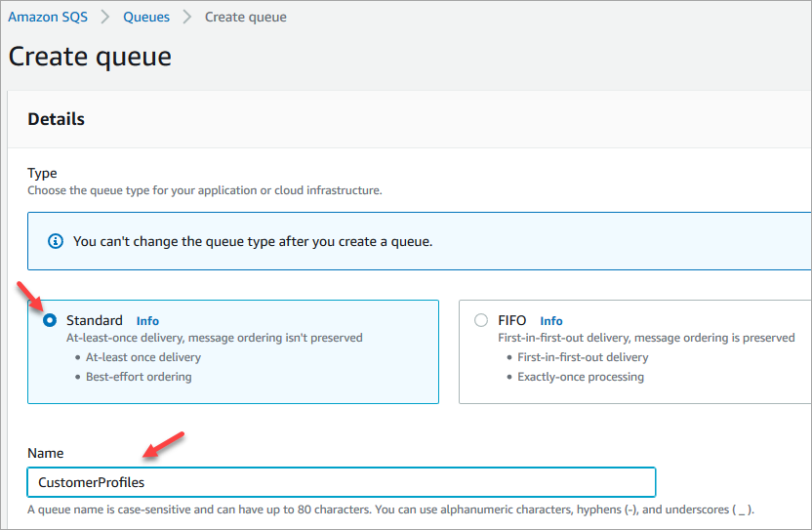Viewport: 812px width, 530px height.
Task: Click the Details section header
Action: click(57, 119)
